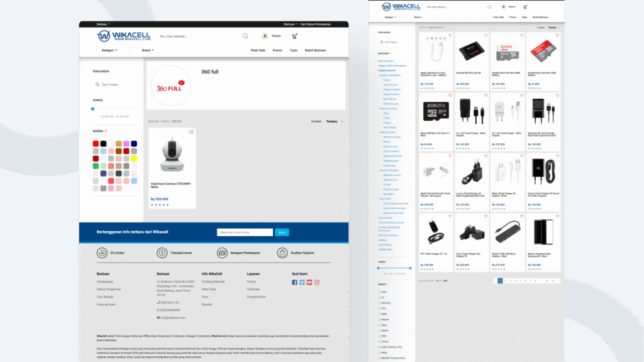Open Flash Sale menu in left page
Viewport: 644px width, 362px height.
click(258, 50)
